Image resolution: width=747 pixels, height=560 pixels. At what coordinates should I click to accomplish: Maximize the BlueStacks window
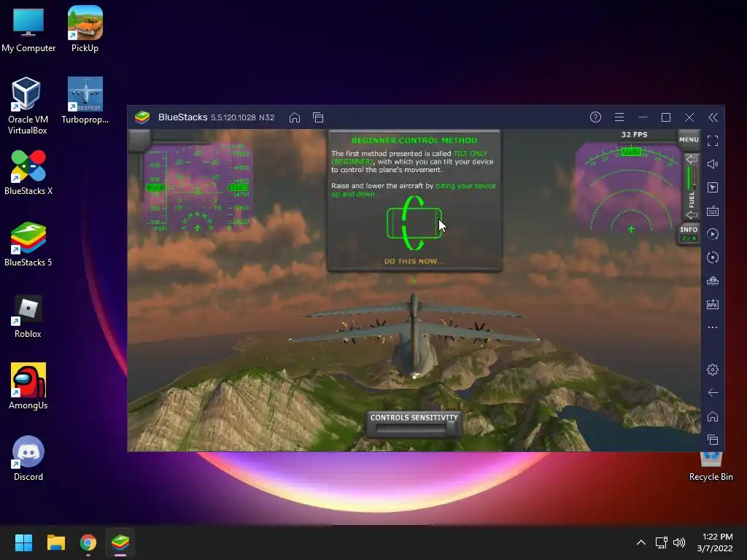click(666, 117)
